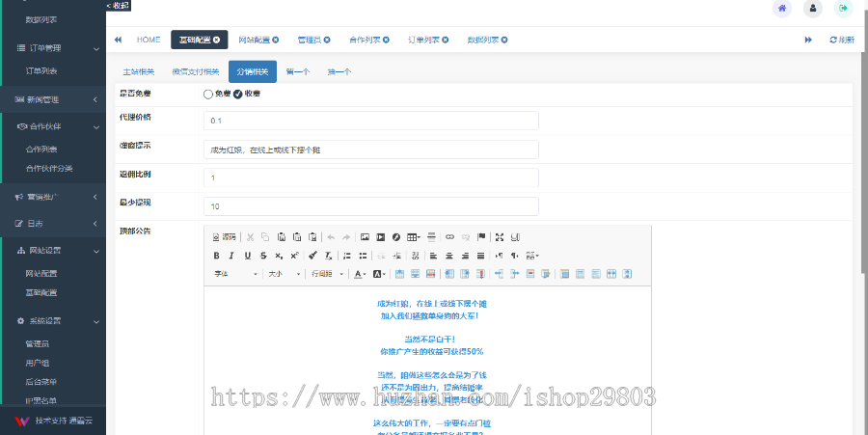Screen dimensions: 868x435
Task: Align text left in the editor
Action: tap(433, 256)
